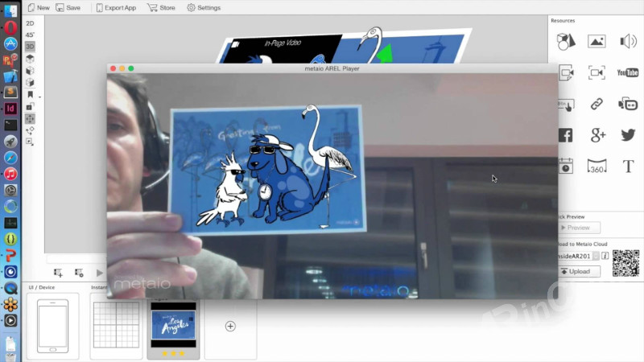Click the info icon beside channel dropdown
Image resolution: width=644 pixels, height=362 pixels.
[x=605, y=256]
